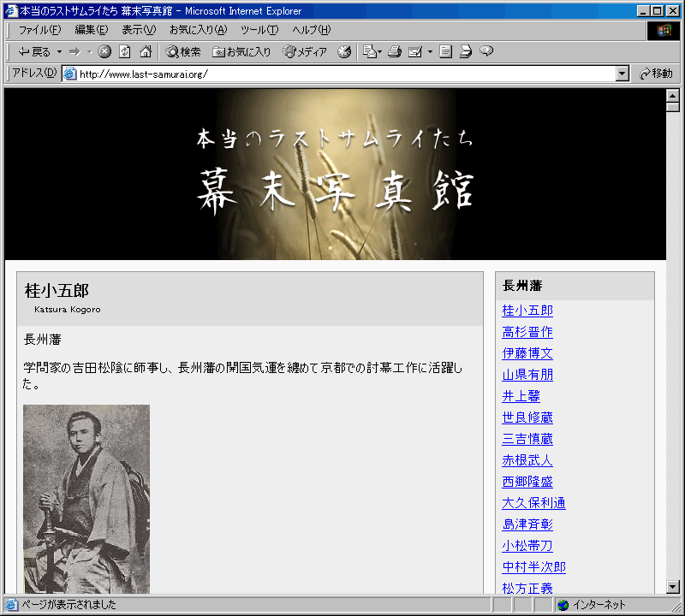
Task: Click the Forward arrow toolbar button
Action: coord(75,52)
